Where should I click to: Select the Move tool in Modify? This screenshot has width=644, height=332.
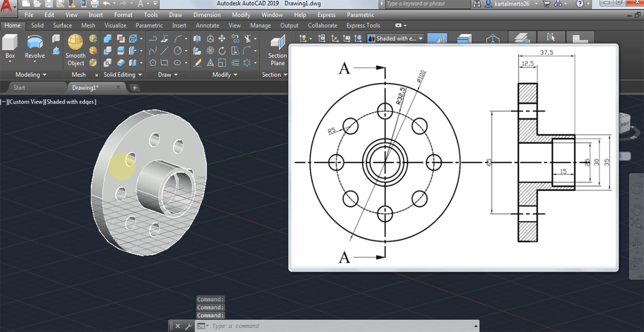222,39
